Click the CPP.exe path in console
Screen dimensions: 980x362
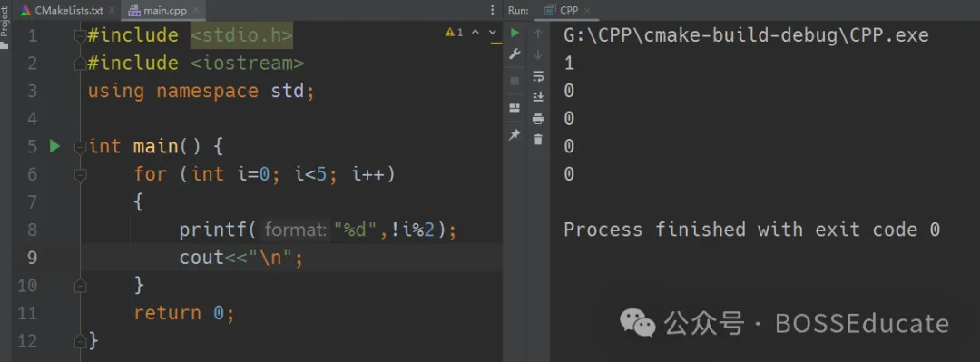pos(746,35)
